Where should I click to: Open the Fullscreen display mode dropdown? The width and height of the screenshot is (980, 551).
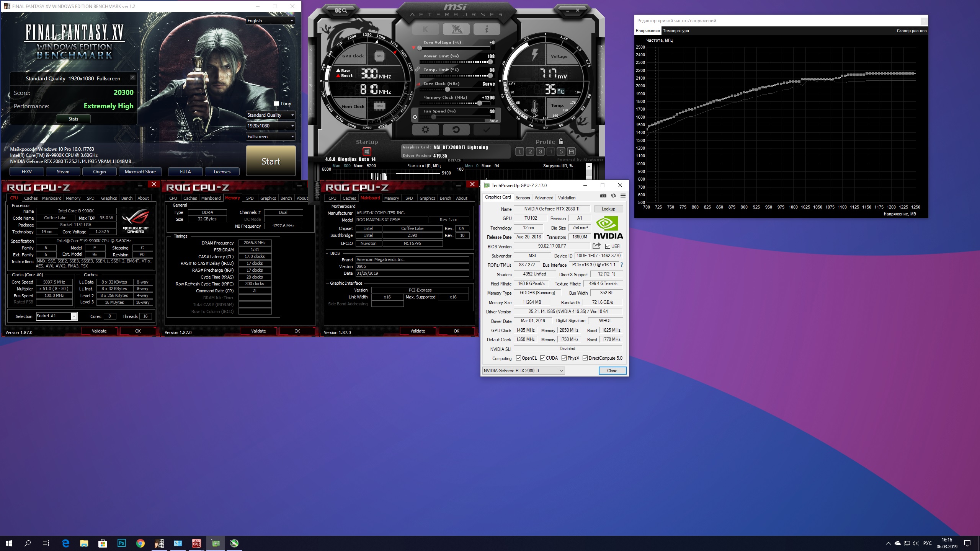270,137
